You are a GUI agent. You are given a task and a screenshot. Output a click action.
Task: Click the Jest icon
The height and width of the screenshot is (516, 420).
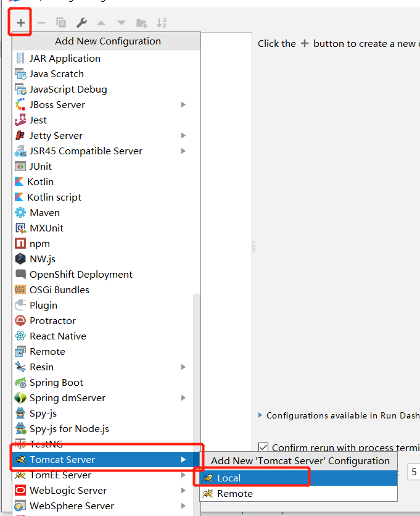[20, 120]
